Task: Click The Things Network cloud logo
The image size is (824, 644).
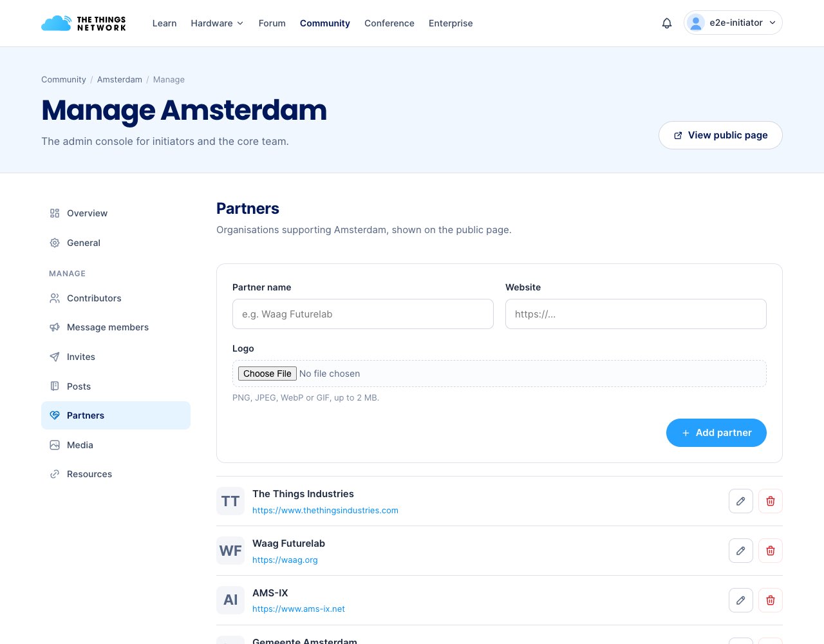Action: pos(84,23)
